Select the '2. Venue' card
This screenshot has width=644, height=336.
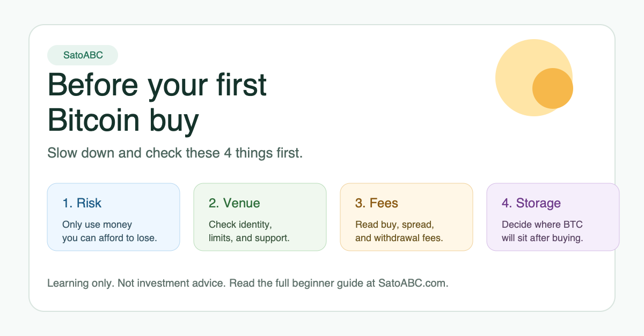[x=260, y=217]
